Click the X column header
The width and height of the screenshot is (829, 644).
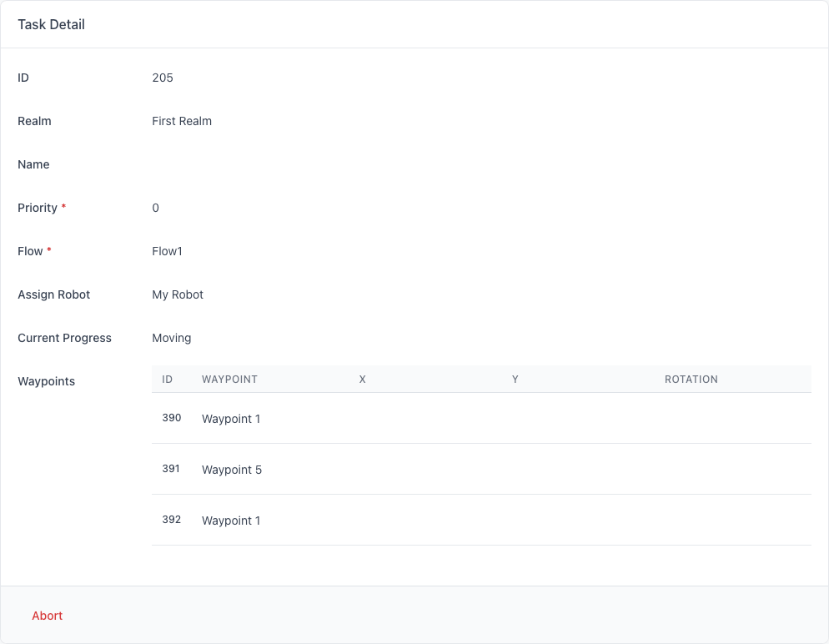click(363, 379)
